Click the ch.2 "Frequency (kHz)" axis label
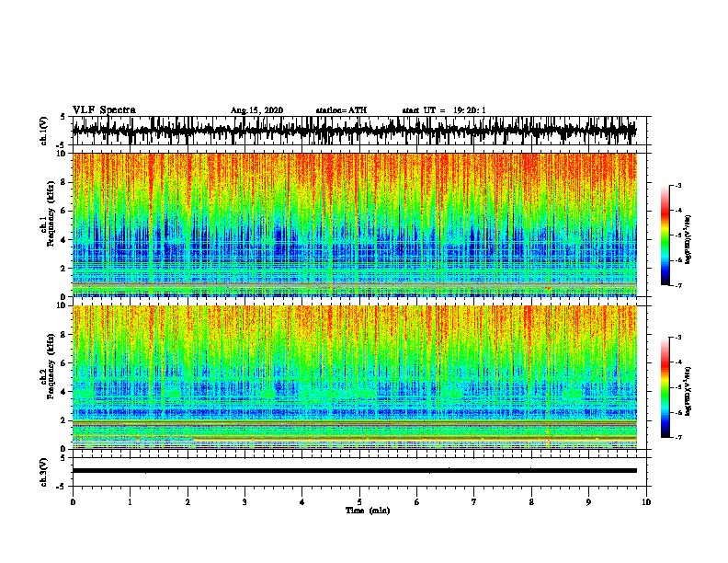The width and height of the screenshot is (728, 563). click(50, 366)
